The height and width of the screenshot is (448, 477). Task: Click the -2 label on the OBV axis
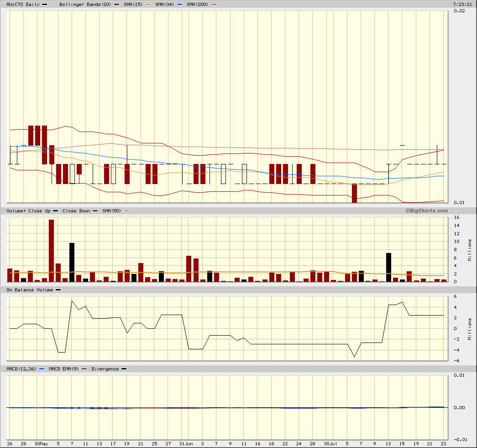coord(456,339)
